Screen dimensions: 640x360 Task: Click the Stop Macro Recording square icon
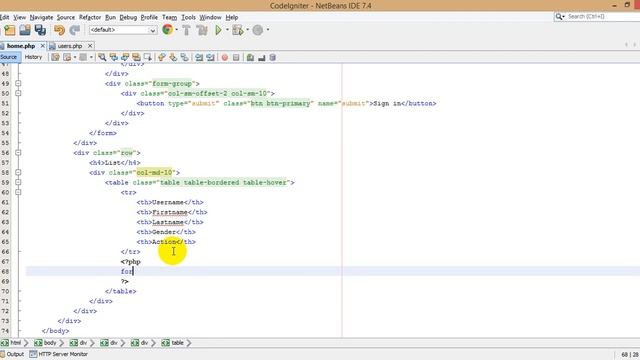click(236, 58)
